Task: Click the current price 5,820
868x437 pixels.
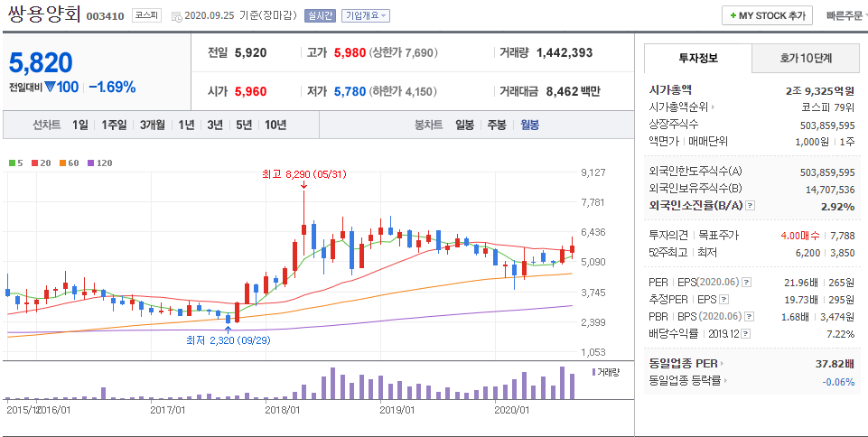Action: click(x=41, y=62)
